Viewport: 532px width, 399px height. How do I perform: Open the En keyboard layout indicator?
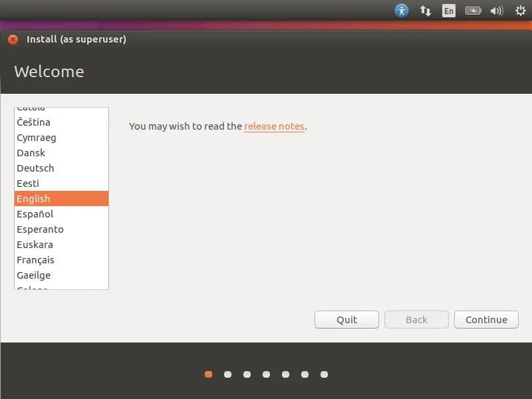[x=448, y=11]
